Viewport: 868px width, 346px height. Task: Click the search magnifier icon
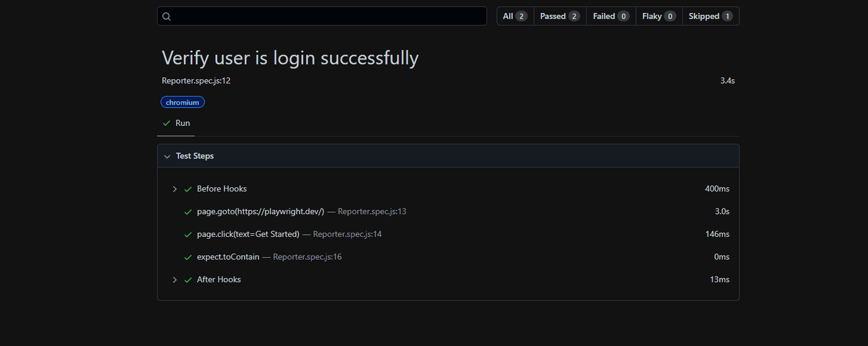click(x=166, y=16)
